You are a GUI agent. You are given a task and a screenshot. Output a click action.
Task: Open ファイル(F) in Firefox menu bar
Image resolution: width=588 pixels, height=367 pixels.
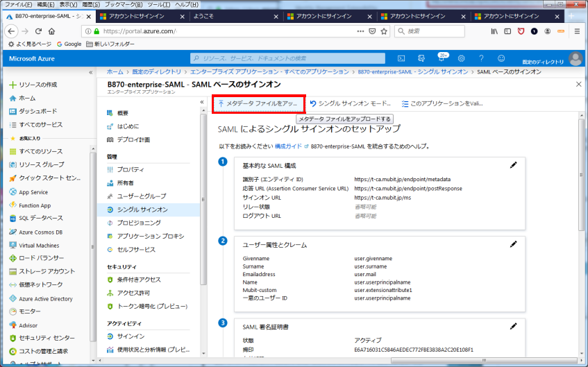click(18, 4)
